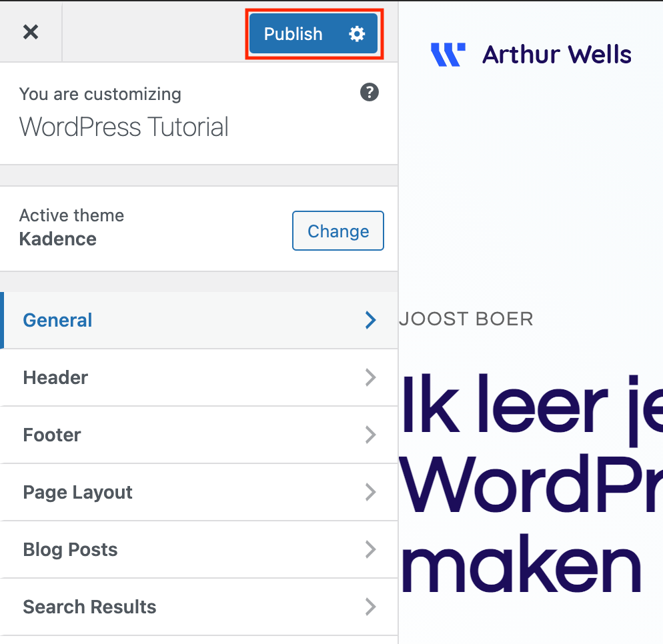
Task: Publish the customization changes
Action: pyautogui.click(x=293, y=34)
